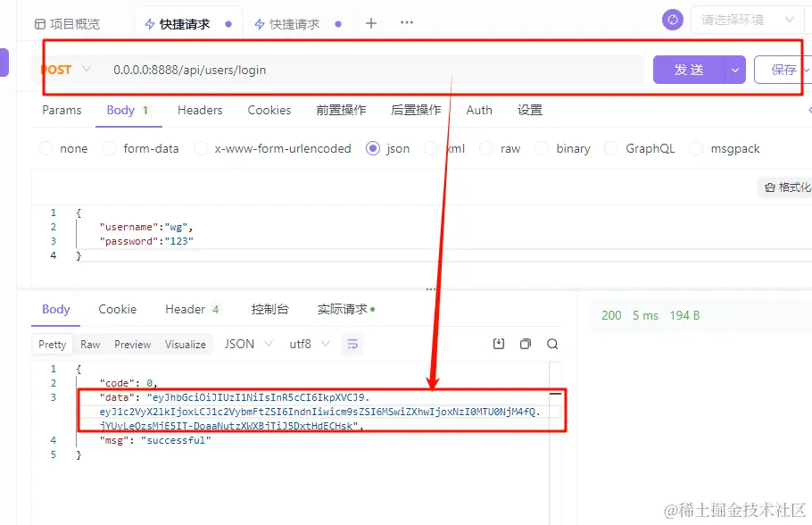
Task: Select the Raw response view
Action: point(90,344)
